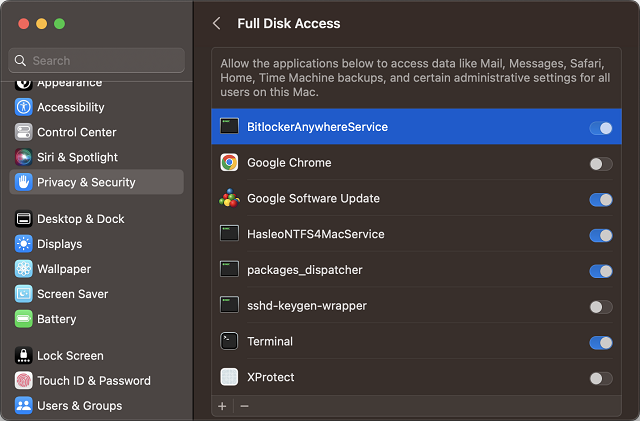Click the Users & Groups icon
This screenshot has height=421, width=640.
tap(24, 405)
